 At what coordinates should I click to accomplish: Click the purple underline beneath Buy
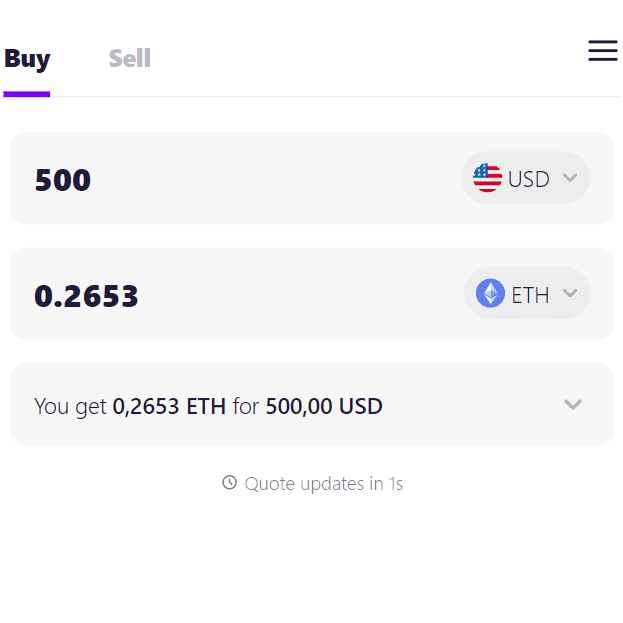click(27, 94)
